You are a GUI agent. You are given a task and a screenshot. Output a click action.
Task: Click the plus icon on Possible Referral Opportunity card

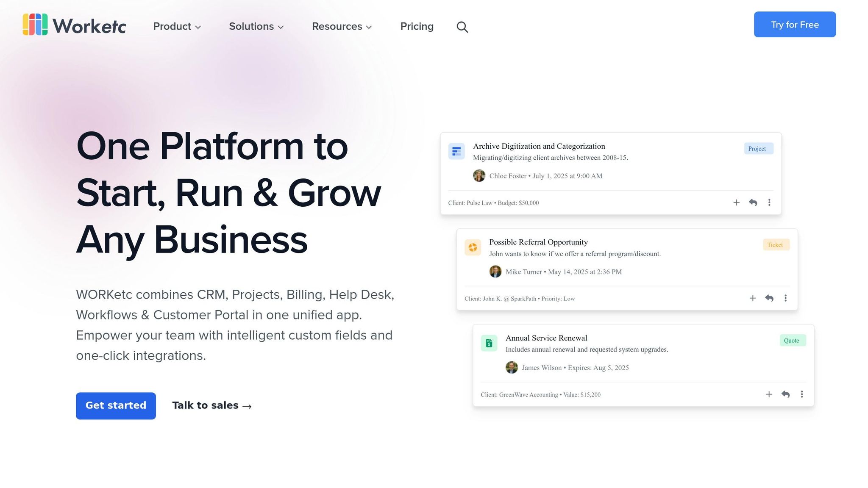tap(753, 298)
